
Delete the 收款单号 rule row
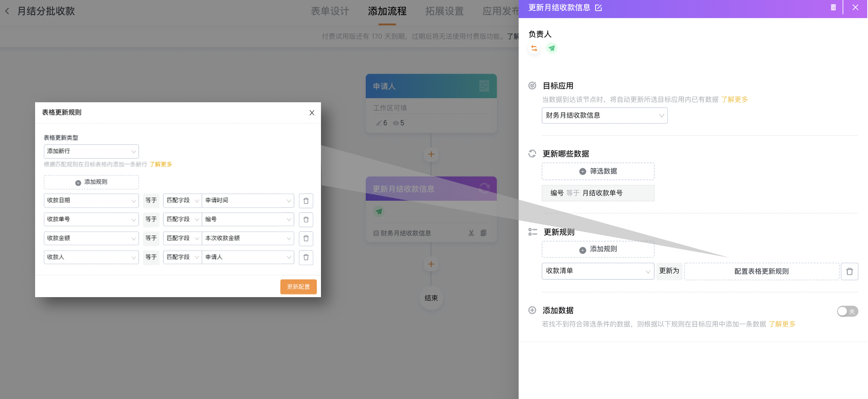(306, 220)
